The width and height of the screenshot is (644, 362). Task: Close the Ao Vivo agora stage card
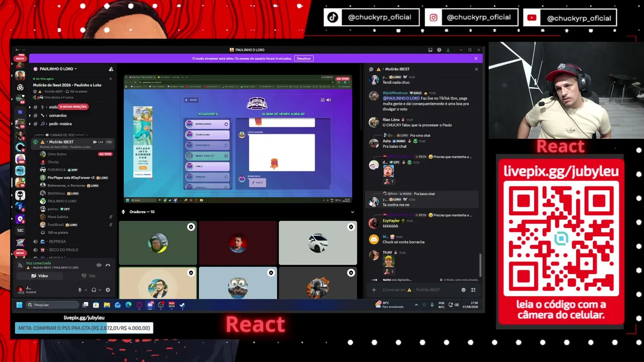click(111, 78)
